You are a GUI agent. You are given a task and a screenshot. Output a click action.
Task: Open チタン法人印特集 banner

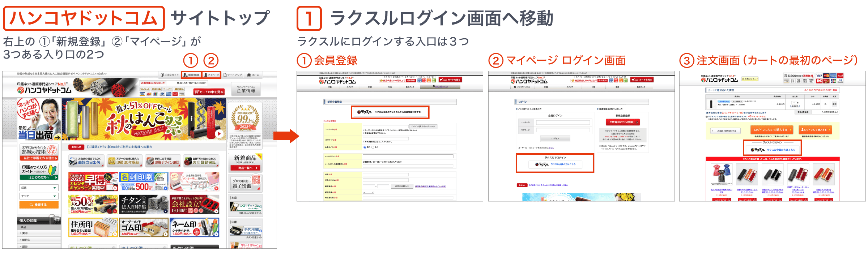[144, 205]
